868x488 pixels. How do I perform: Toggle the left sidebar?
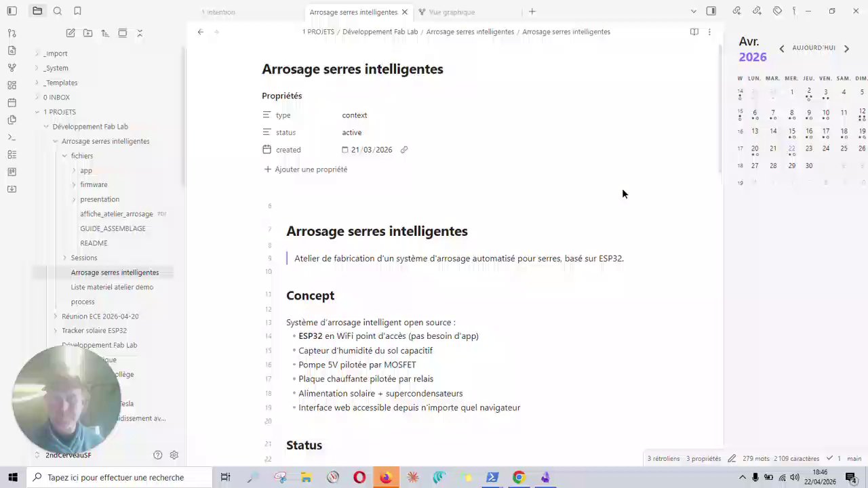tap(12, 11)
